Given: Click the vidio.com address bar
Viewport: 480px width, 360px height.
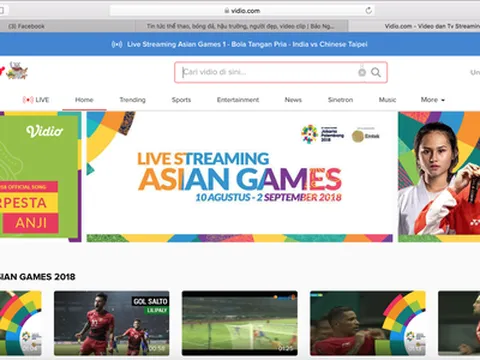Looking at the screenshot, I should click(242, 11).
